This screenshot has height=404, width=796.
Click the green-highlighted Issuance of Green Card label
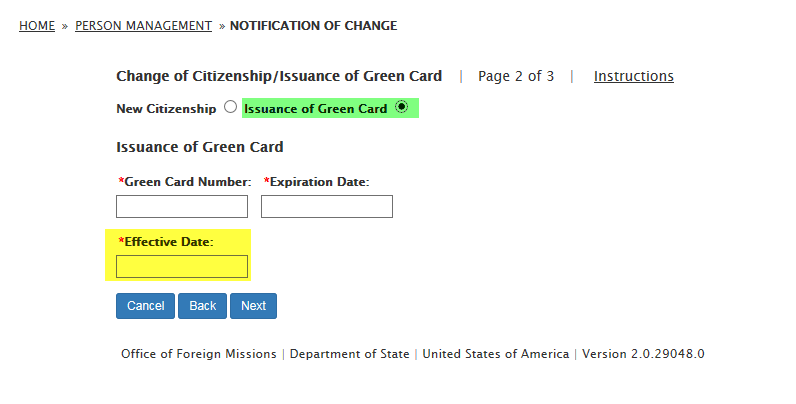316,108
